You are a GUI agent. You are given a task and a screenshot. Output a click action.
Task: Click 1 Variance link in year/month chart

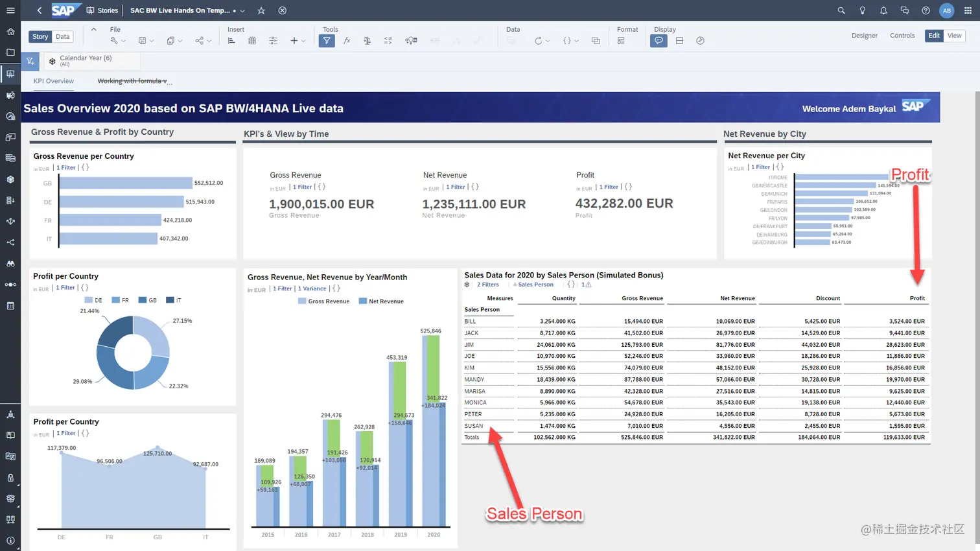click(x=312, y=288)
